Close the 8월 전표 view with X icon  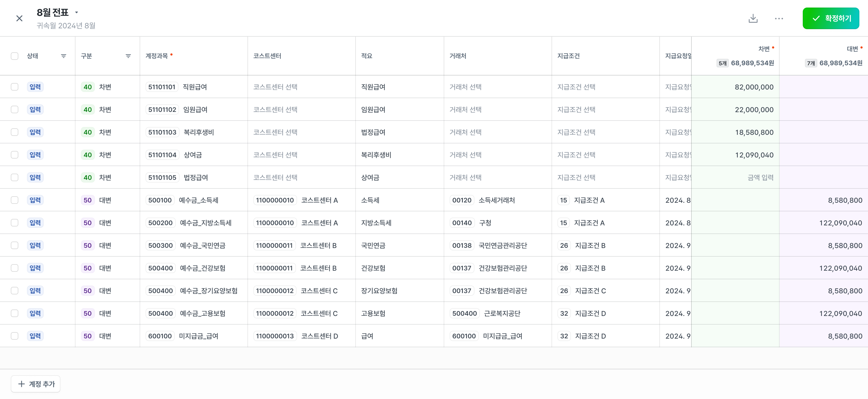point(19,19)
